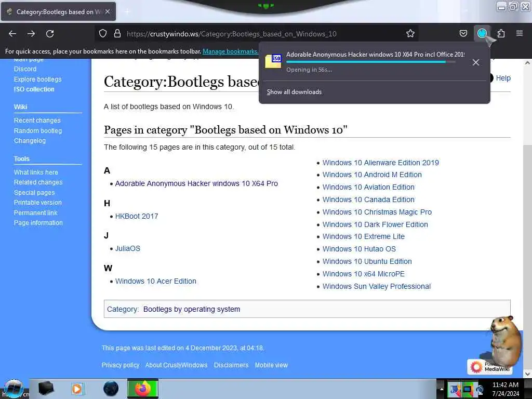The width and height of the screenshot is (532, 399).
Task: Open the HKBoot 2017 page
Action: 137,217
